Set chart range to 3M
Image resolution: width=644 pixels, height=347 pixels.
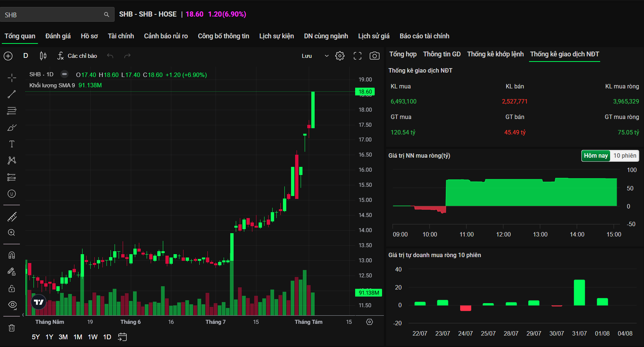[63, 337]
